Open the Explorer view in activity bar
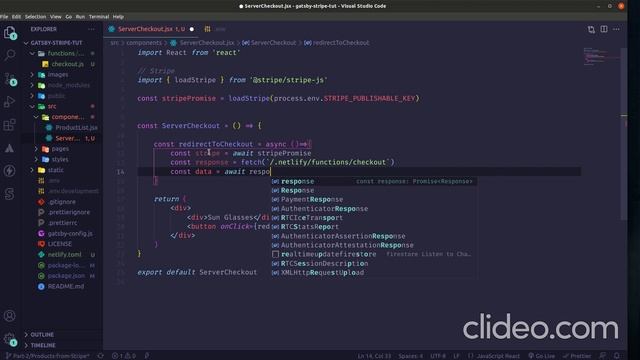640x360 pixels. (10, 32)
